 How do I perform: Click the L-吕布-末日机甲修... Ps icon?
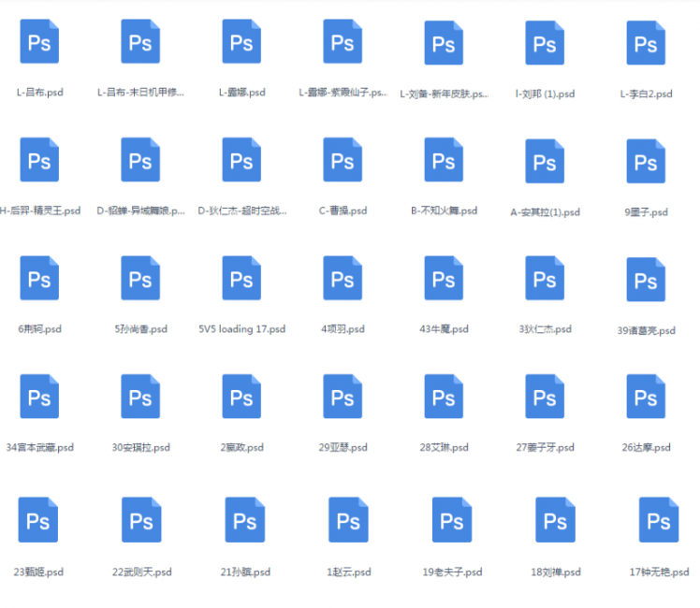(x=140, y=41)
